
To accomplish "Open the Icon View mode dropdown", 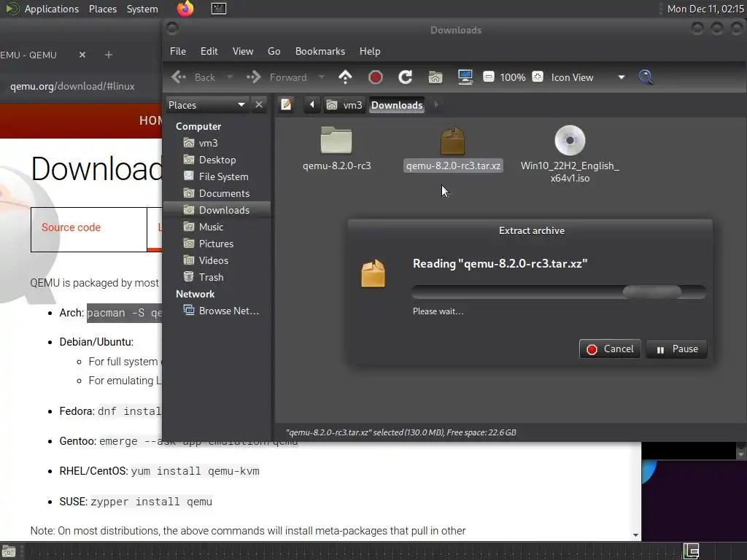I will click(x=588, y=77).
